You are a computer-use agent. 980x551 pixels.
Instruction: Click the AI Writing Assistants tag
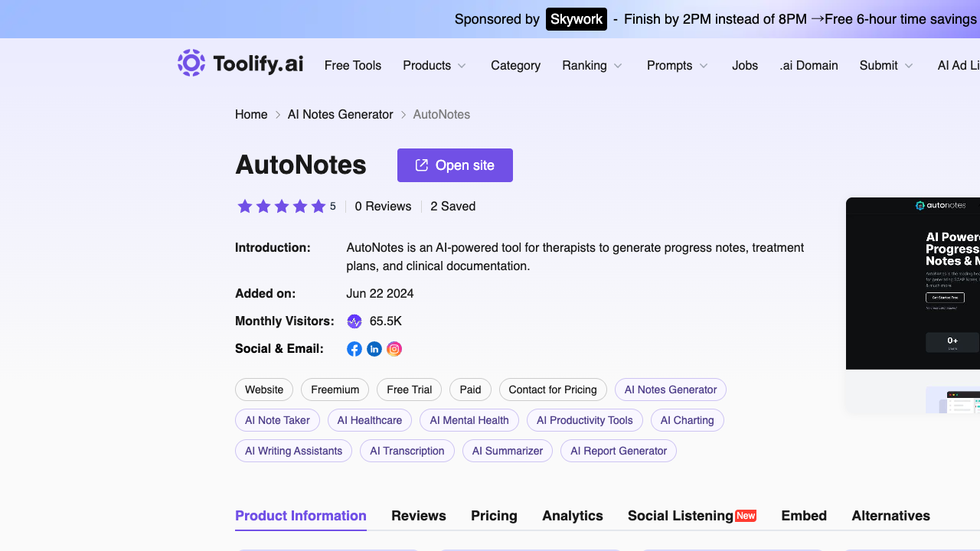tap(293, 451)
